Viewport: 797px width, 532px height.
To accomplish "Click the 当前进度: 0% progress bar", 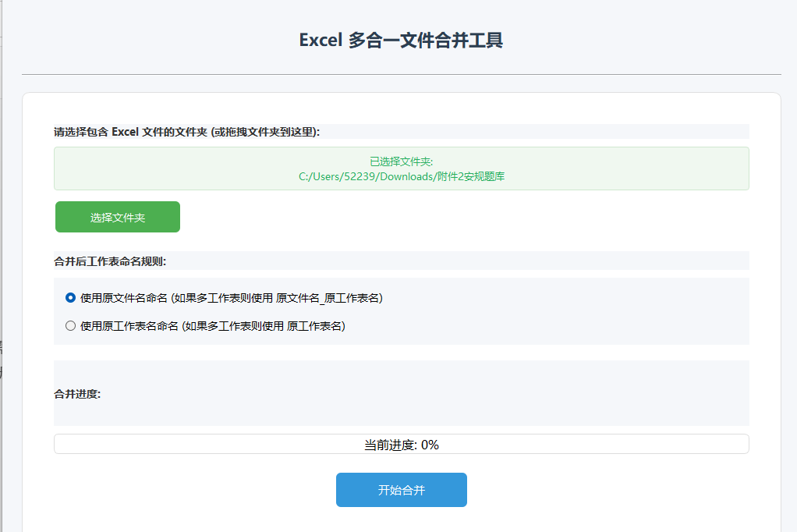I will pos(401,444).
